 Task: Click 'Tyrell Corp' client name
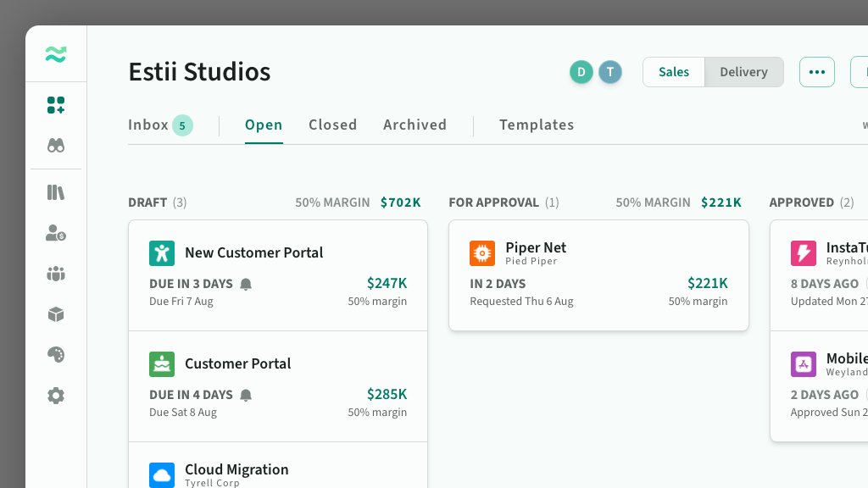pos(212,482)
